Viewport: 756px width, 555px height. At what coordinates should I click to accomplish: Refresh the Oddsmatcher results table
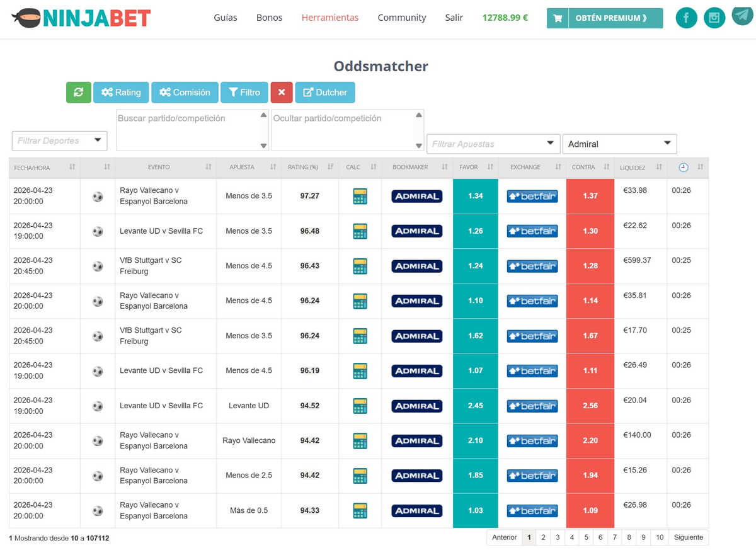tap(78, 92)
